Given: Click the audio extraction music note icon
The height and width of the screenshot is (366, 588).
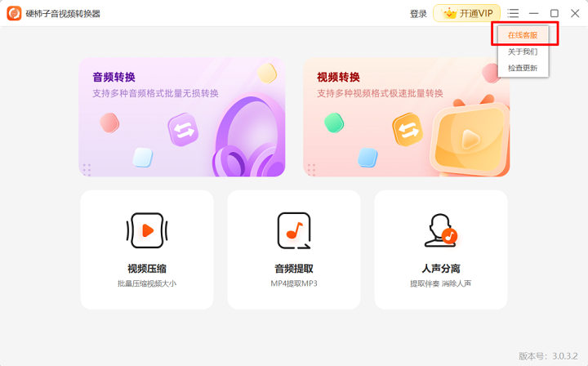Looking at the screenshot, I should coord(294,230).
